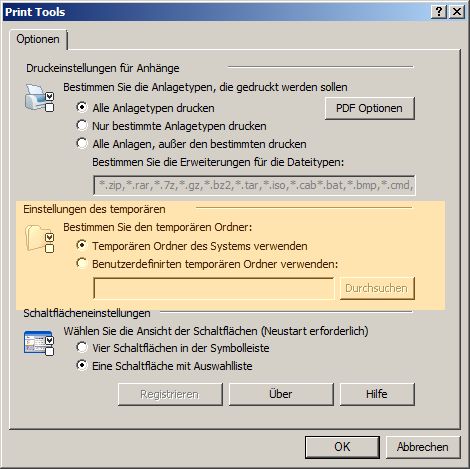Screen dimensions: 470x469
Task: Close the Print Tools dialog with X
Action: [x=457, y=12]
